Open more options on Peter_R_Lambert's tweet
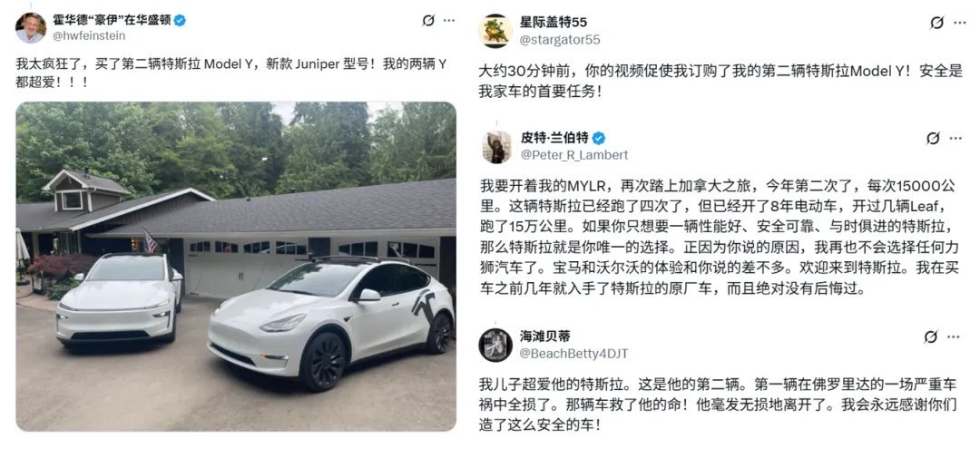The image size is (980, 458). point(955,138)
